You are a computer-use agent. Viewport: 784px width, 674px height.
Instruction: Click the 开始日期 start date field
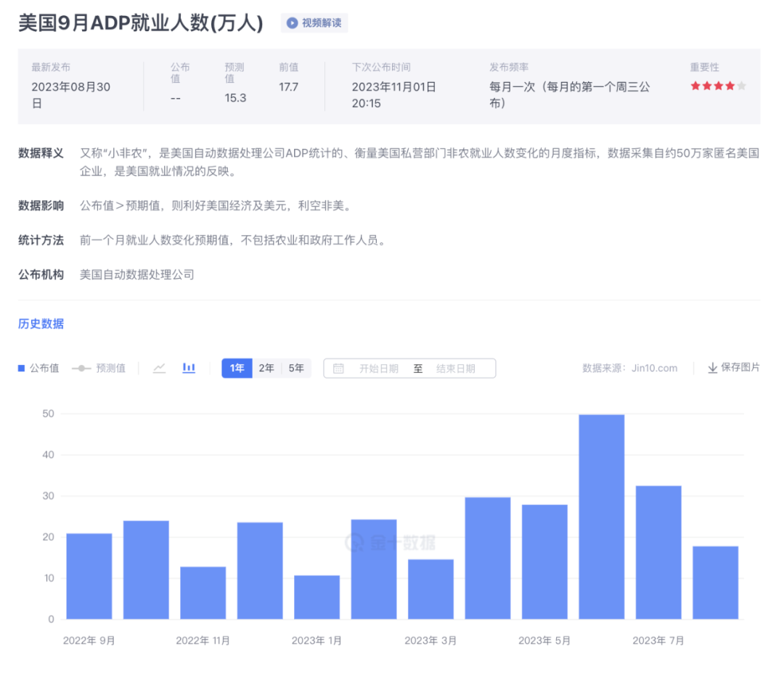coord(379,369)
